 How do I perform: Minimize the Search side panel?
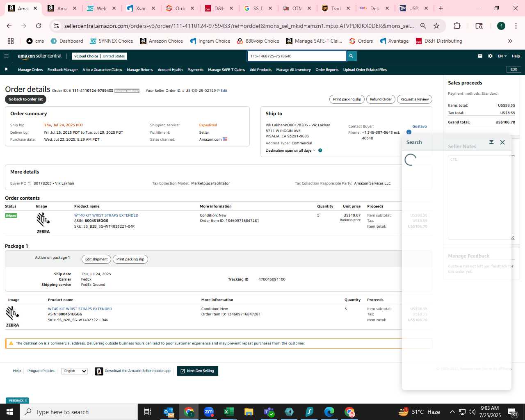(x=491, y=142)
